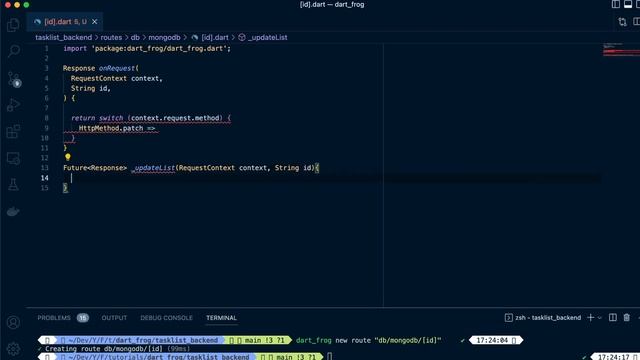Image resolution: width=640 pixels, height=360 pixels.
Task: Select the zsh - tasklist_backend terminal
Action: pyautogui.click(x=543, y=318)
